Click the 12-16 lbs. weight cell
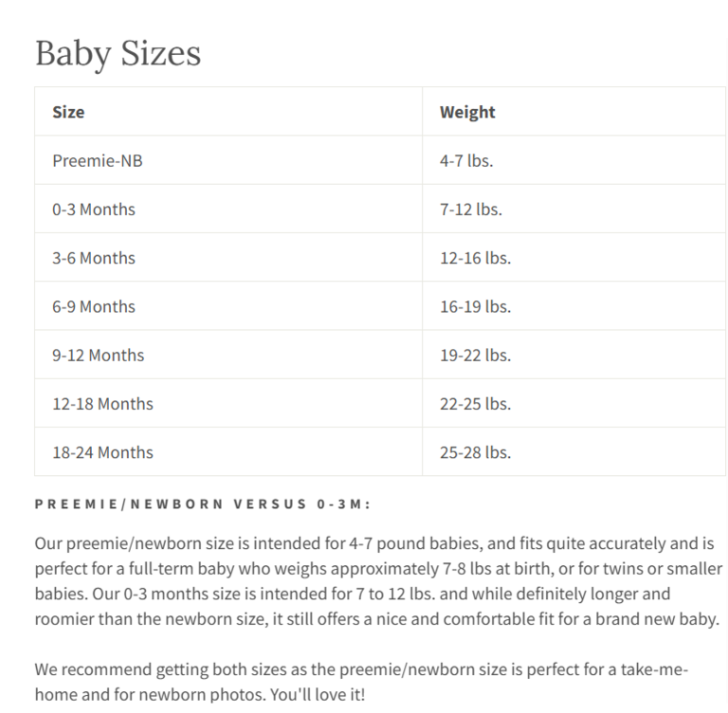Image resolution: width=728 pixels, height=713 pixels. tap(475, 258)
